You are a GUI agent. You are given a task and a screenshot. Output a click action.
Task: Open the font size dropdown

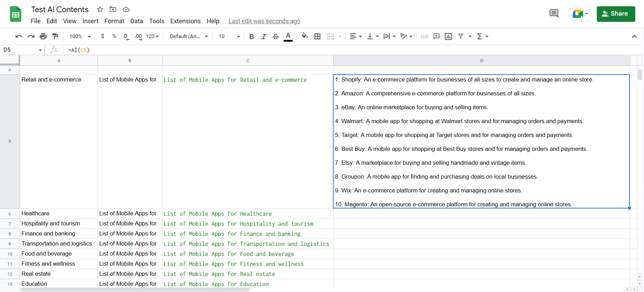[x=229, y=36]
